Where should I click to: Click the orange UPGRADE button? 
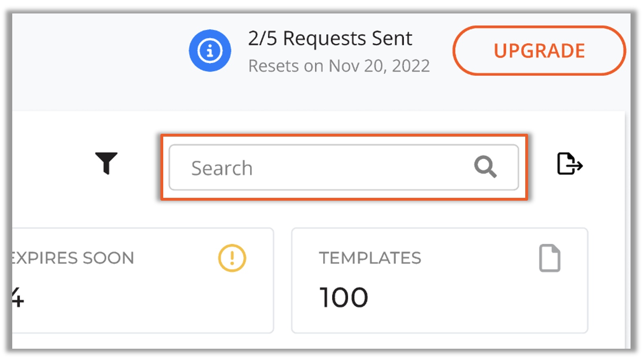coord(539,51)
